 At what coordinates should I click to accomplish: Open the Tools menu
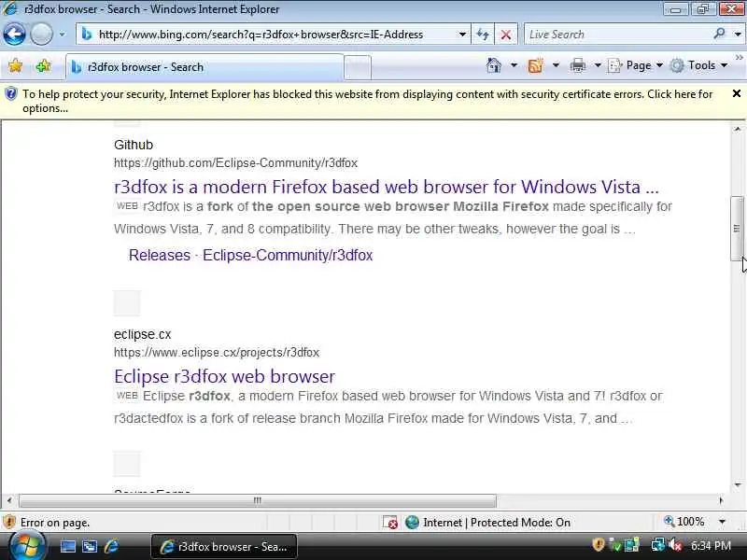(698, 65)
